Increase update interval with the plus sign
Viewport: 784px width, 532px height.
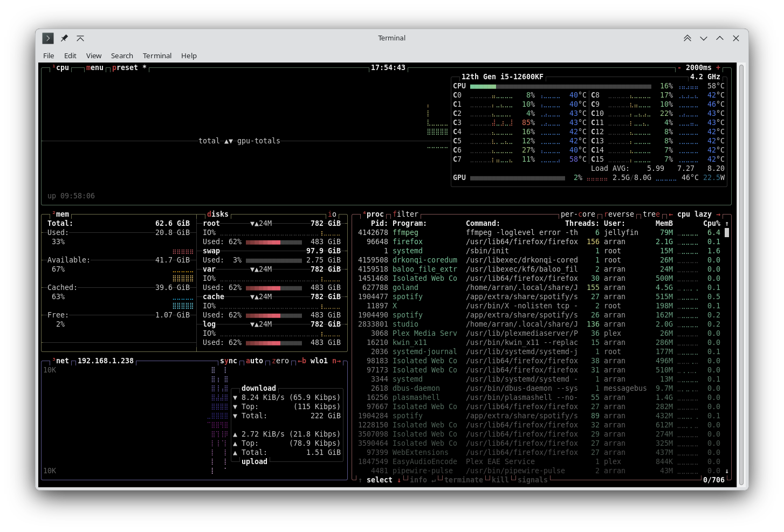[x=718, y=68]
